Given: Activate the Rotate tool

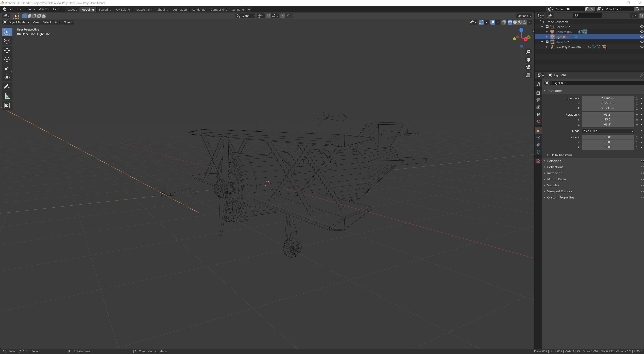Looking at the screenshot, I should click(7, 59).
